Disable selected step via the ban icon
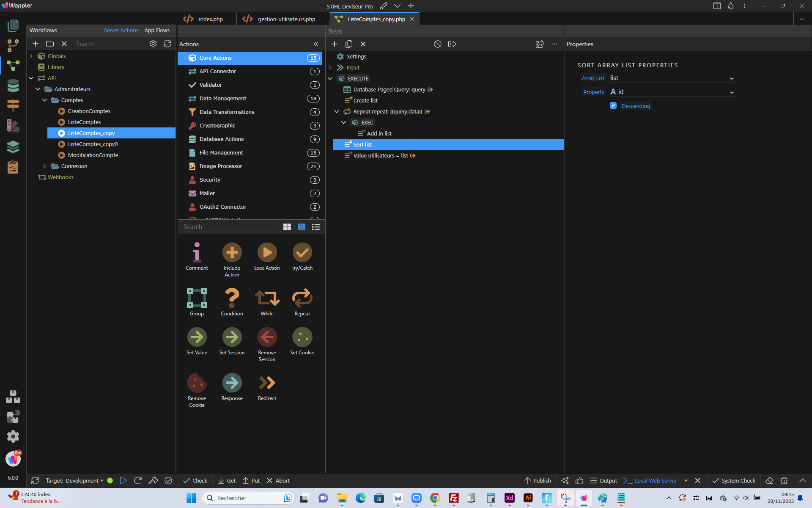 (438, 44)
